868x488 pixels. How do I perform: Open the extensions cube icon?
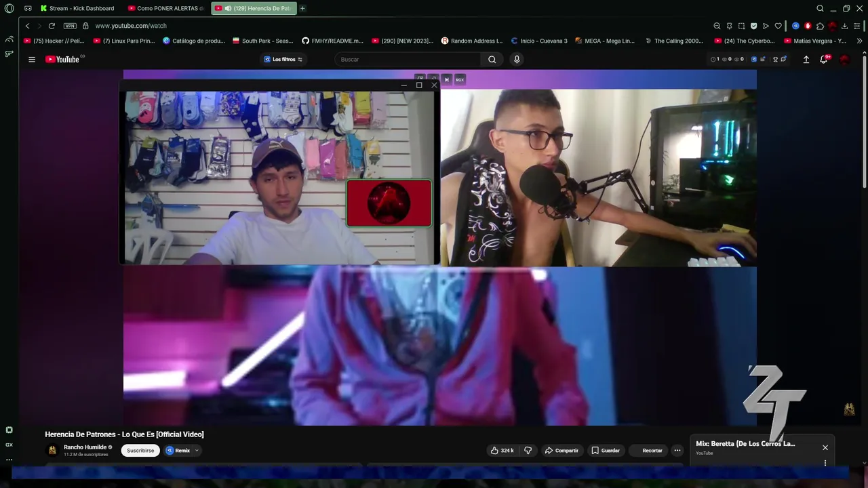pyautogui.click(x=820, y=26)
